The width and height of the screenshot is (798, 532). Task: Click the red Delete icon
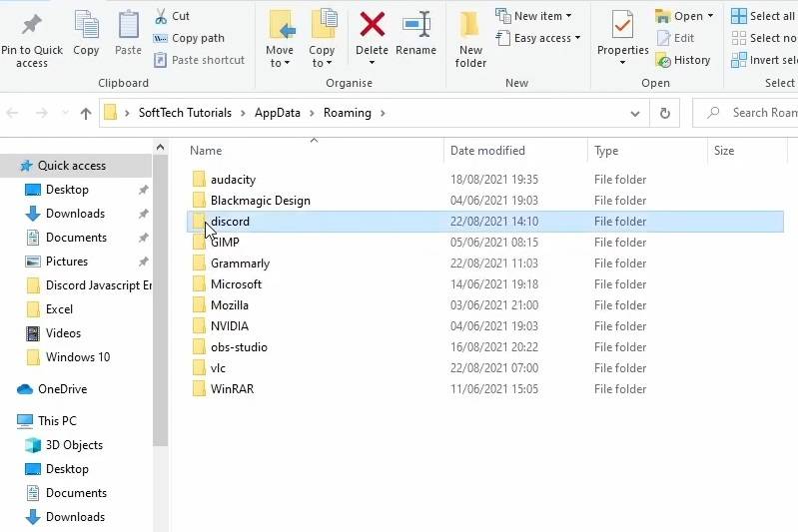tap(372, 24)
